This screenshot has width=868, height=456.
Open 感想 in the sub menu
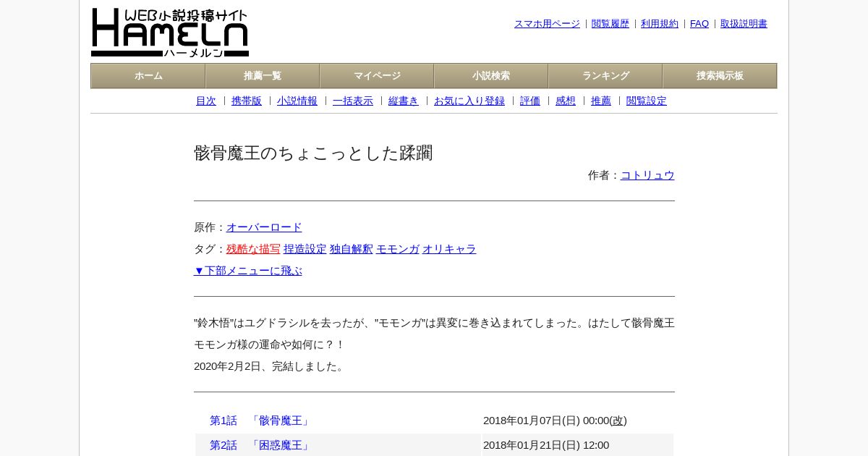pos(566,101)
